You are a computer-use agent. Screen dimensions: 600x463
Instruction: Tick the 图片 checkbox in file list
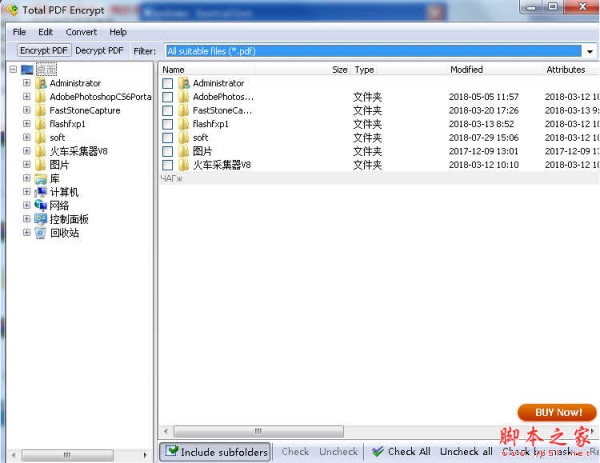(167, 151)
